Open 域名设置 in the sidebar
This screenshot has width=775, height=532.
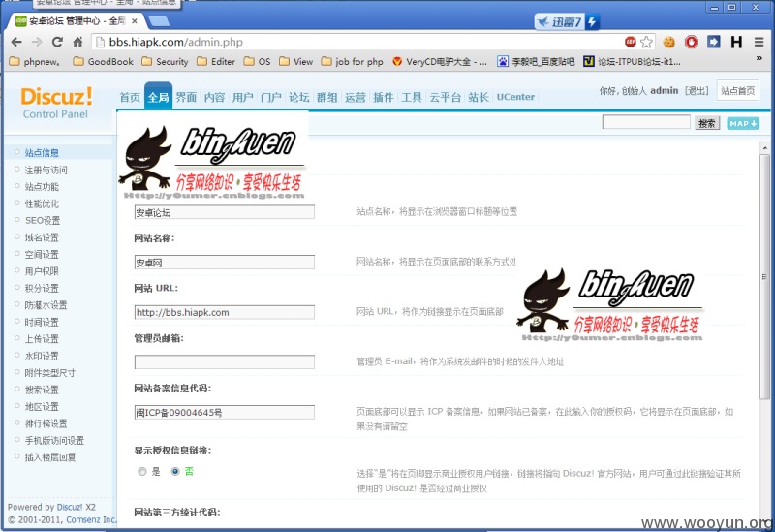pyautogui.click(x=42, y=237)
